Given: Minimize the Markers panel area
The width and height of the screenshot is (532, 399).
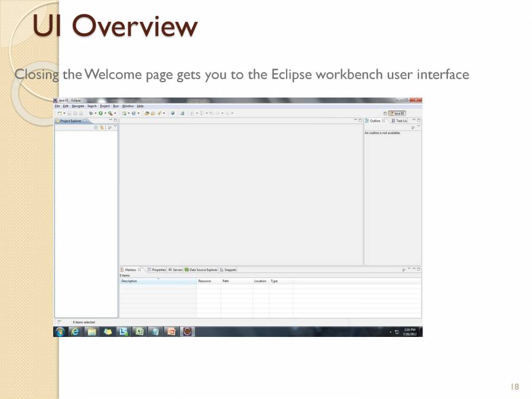Looking at the screenshot, I should click(x=414, y=269).
